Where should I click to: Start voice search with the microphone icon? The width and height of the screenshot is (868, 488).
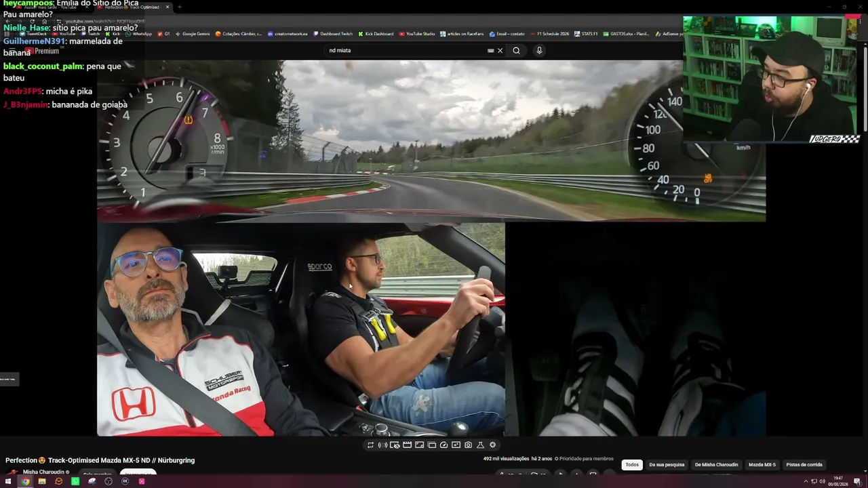click(539, 50)
